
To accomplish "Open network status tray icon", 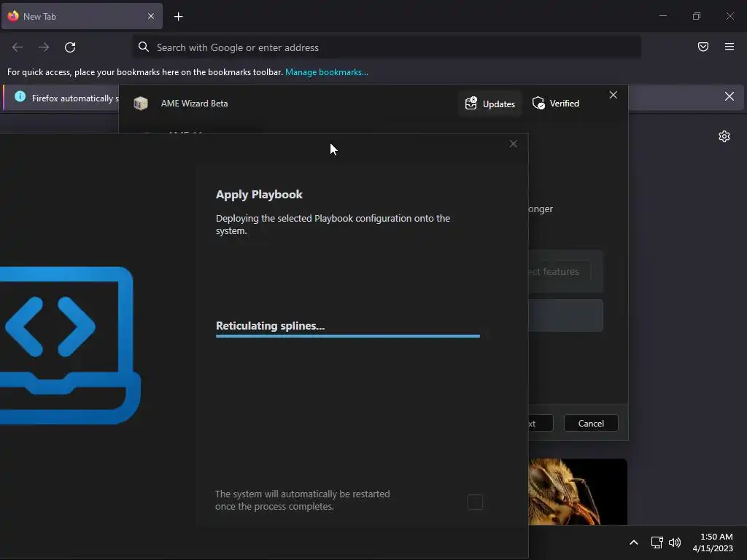I will pyautogui.click(x=657, y=542).
